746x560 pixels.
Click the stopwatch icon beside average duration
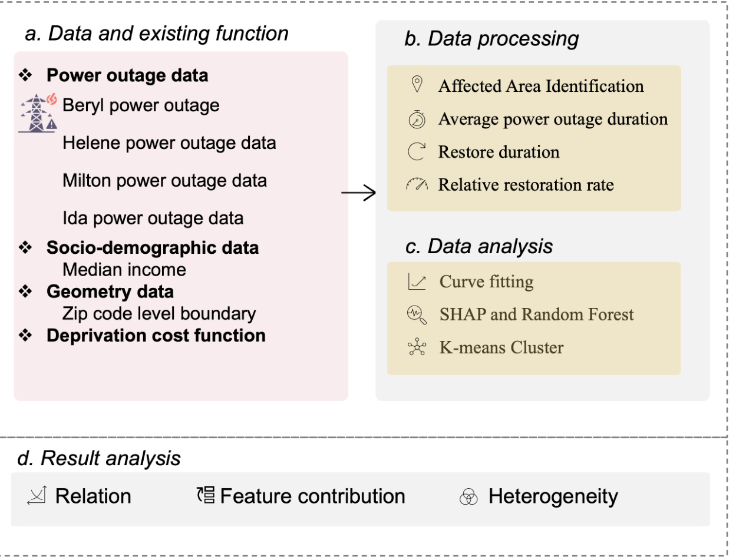[x=417, y=119]
